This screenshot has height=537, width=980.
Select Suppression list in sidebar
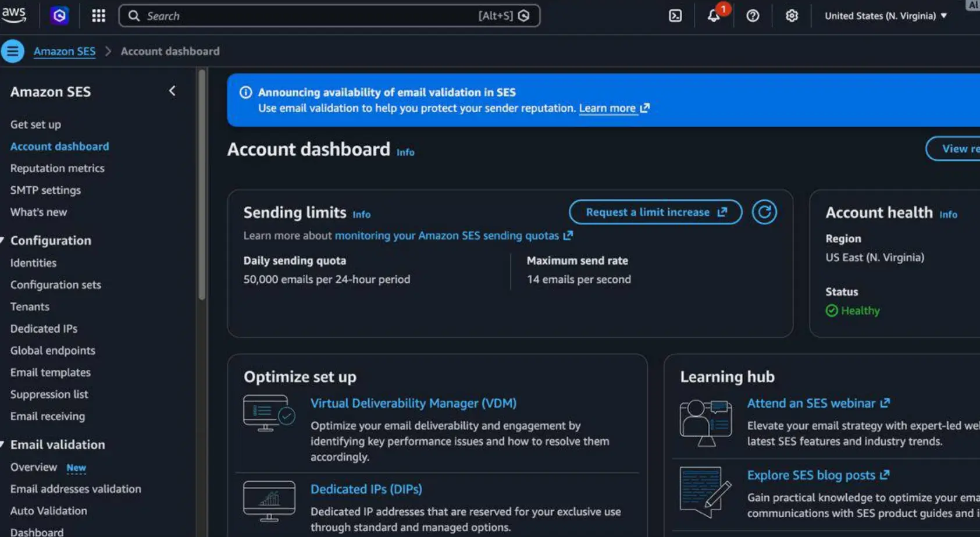[x=49, y=394]
